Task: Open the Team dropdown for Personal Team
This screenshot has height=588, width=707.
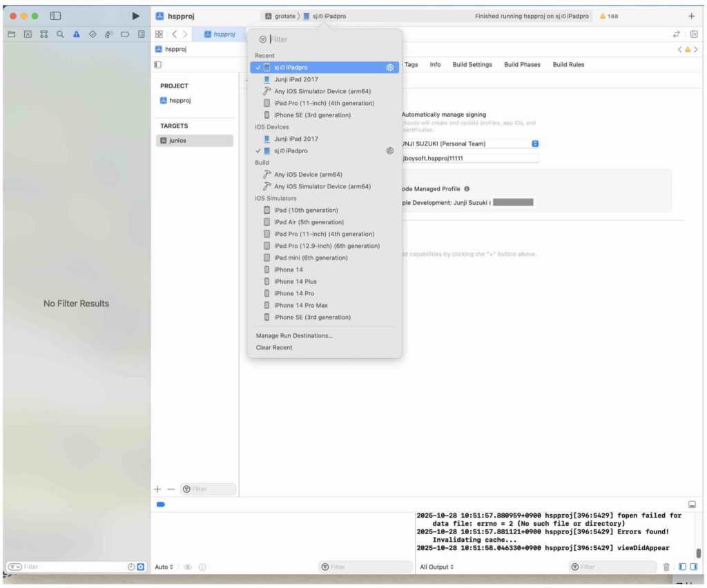Action: coord(535,144)
